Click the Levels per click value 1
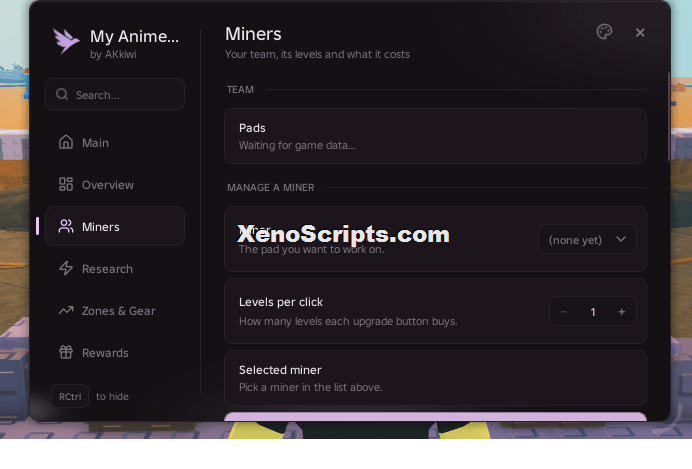 (593, 312)
